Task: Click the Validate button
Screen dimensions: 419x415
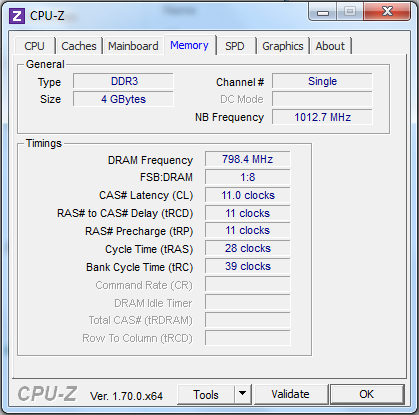Action: [x=290, y=394]
